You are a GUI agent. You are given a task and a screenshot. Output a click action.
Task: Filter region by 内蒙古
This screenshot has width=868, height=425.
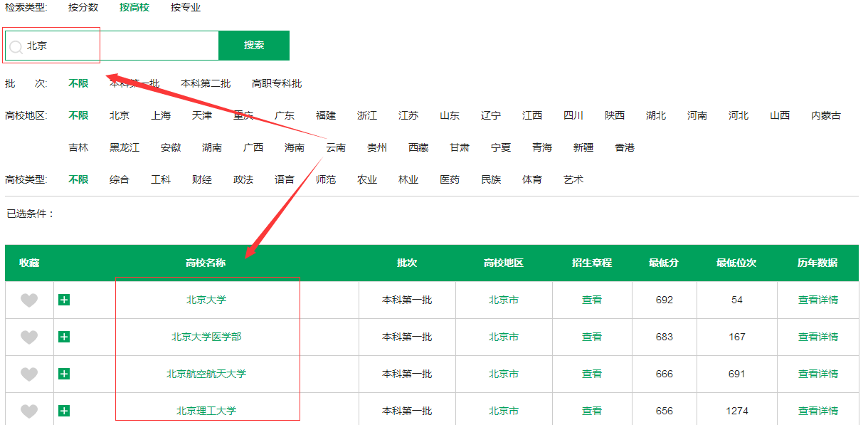826,115
